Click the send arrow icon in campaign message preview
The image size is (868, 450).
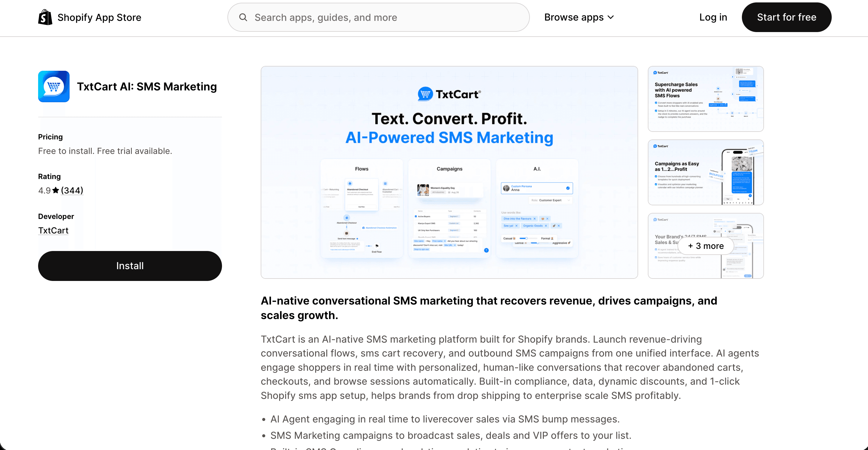coord(487,251)
